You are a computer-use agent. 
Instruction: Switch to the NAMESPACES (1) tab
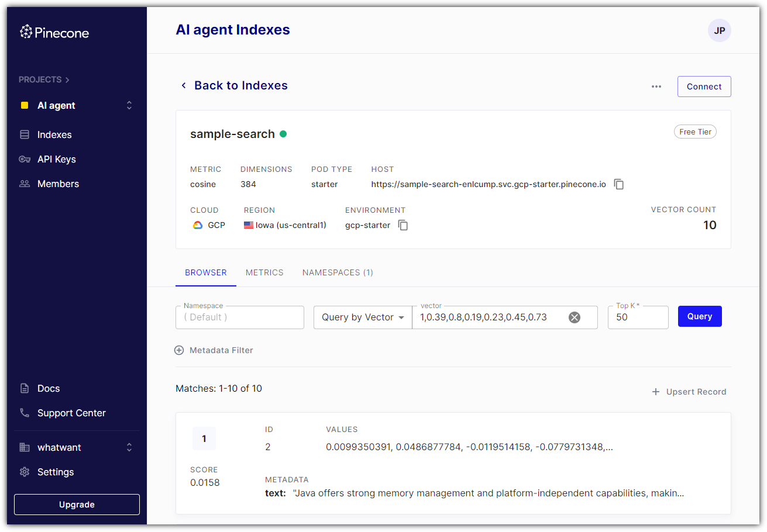338,272
